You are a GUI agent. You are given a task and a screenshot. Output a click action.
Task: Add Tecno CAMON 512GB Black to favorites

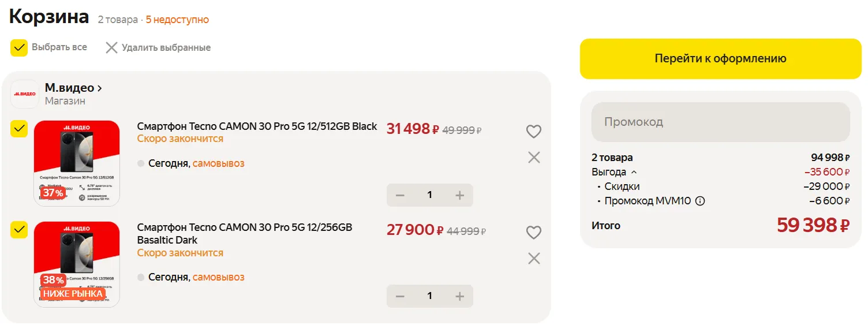(x=534, y=132)
